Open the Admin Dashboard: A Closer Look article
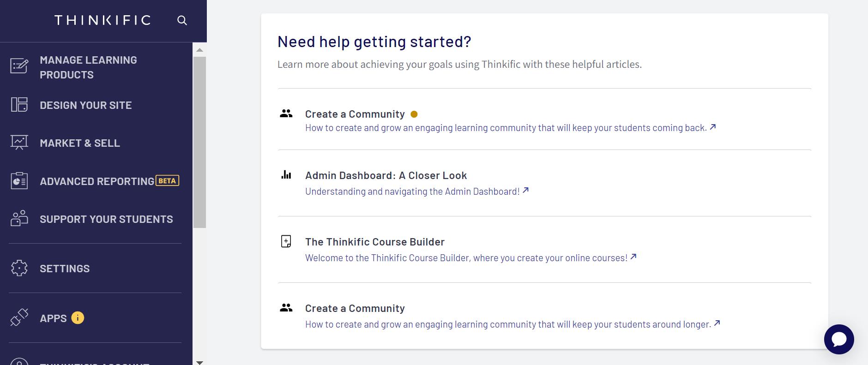 pos(386,175)
